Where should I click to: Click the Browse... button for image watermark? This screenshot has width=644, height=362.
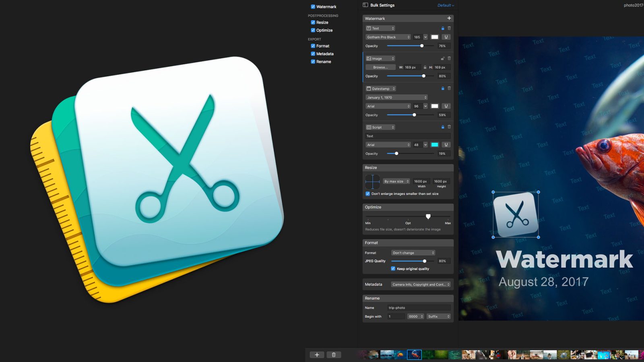click(380, 68)
